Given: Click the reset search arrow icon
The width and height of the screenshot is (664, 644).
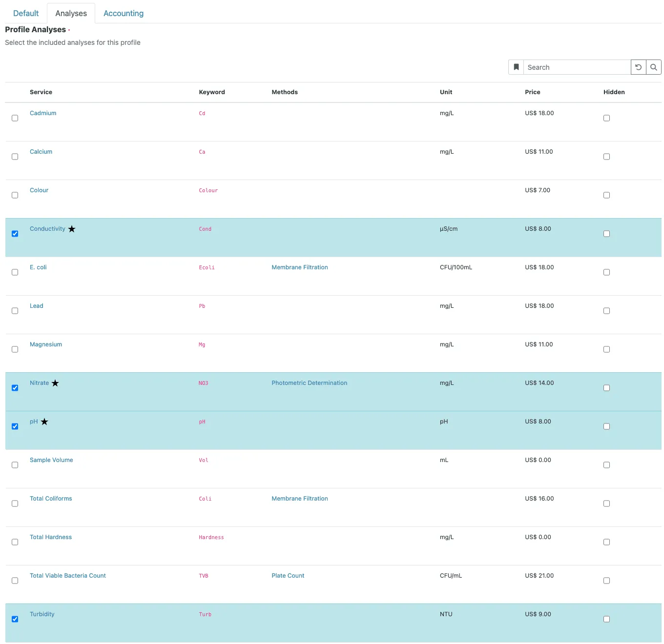Looking at the screenshot, I should tap(638, 67).
